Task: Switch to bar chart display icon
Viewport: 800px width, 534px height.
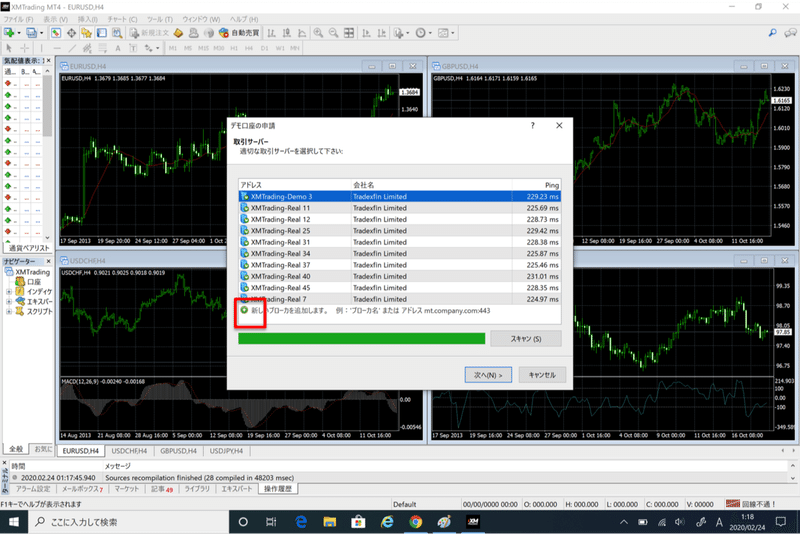Action: pyautogui.click(x=271, y=33)
